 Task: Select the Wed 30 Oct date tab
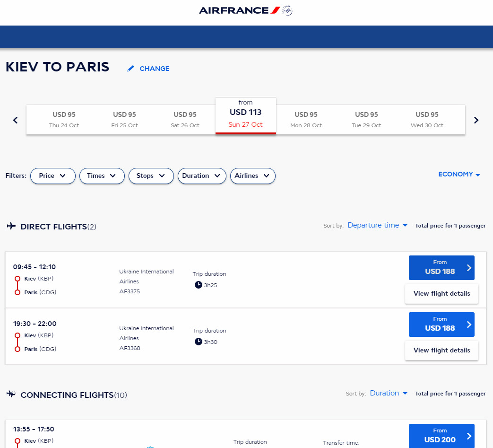(427, 120)
